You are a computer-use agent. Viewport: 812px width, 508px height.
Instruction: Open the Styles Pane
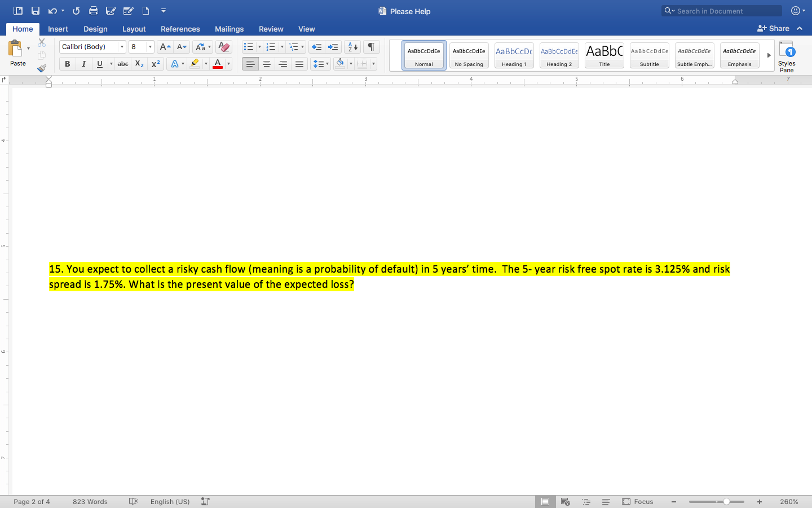[787, 55]
